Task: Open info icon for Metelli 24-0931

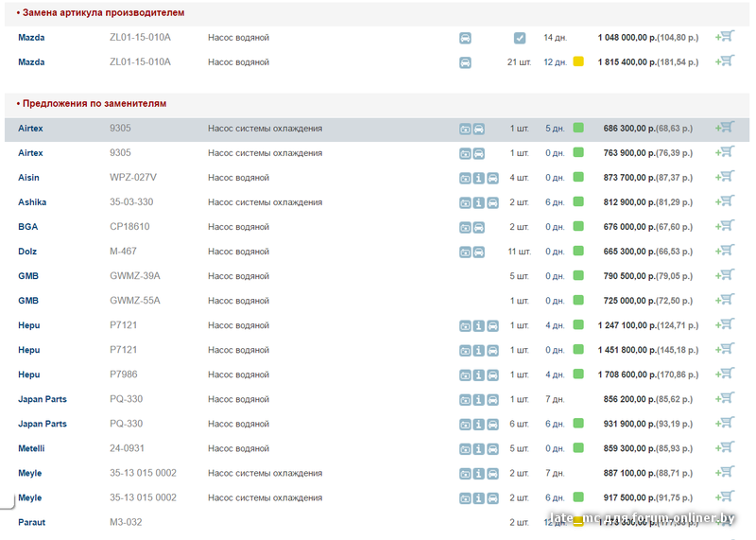Action: click(479, 448)
